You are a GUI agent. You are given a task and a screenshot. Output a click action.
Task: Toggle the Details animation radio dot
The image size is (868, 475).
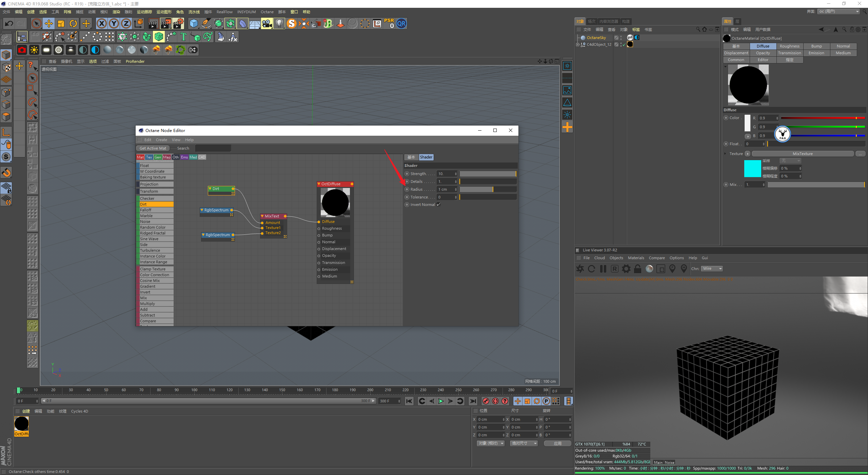pyautogui.click(x=407, y=182)
